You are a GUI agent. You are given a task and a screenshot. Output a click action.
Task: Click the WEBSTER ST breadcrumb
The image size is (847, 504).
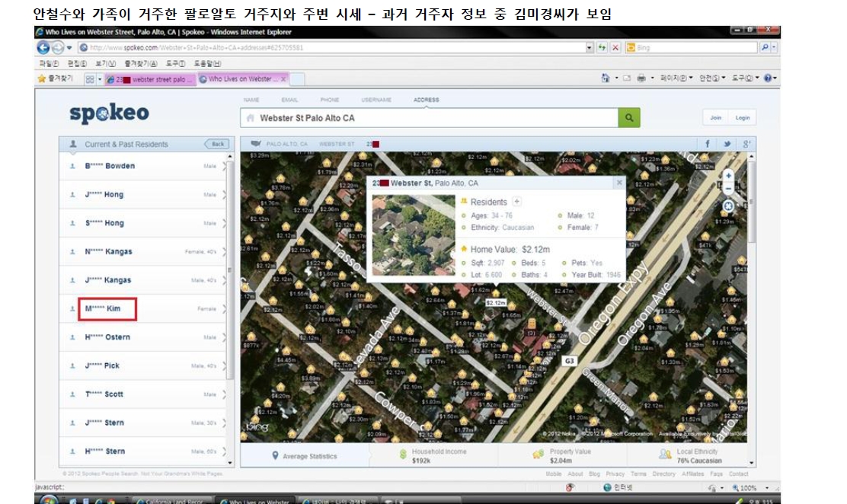[x=337, y=144]
